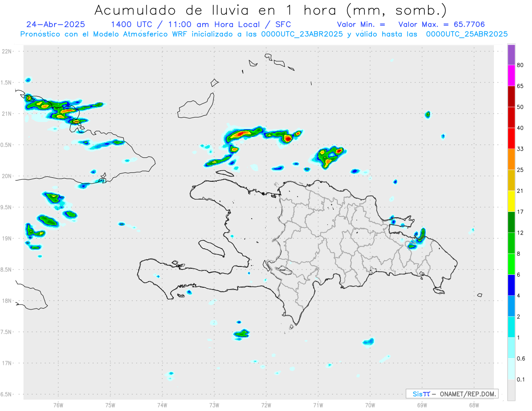This screenshot has width=532, height=411.
Task: Click the '73W' longitude label
Action: [x=214, y=405]
